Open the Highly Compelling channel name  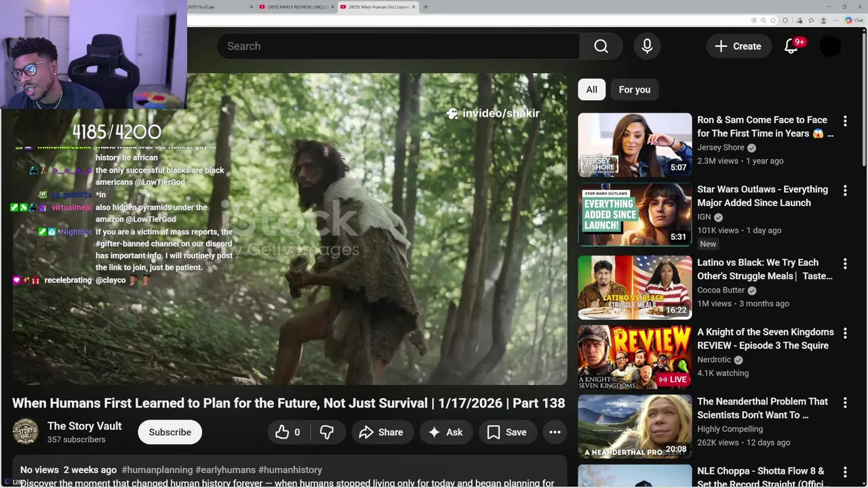coord(730,429)
